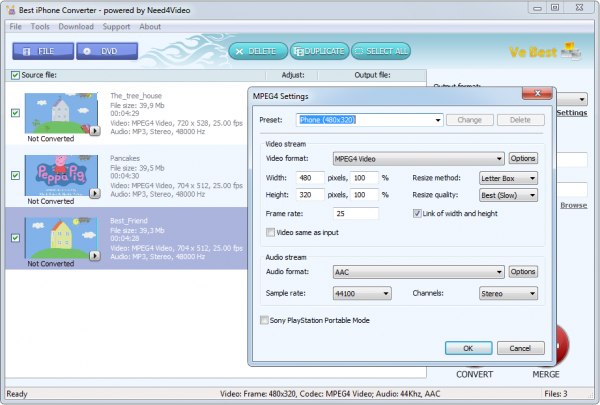Screen dimensions: 600x405
Task: Click the MERGE label
Action: point(546,374)
